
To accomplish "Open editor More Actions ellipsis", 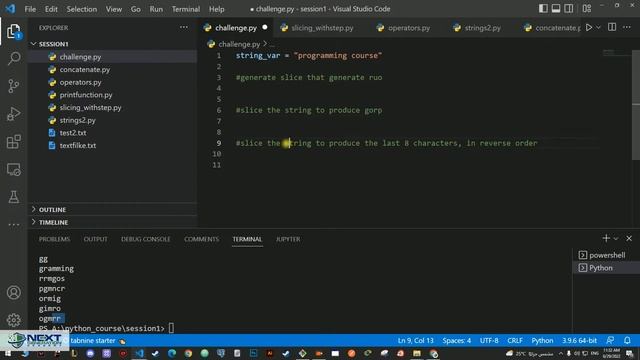I will click(x=627, y=28).
